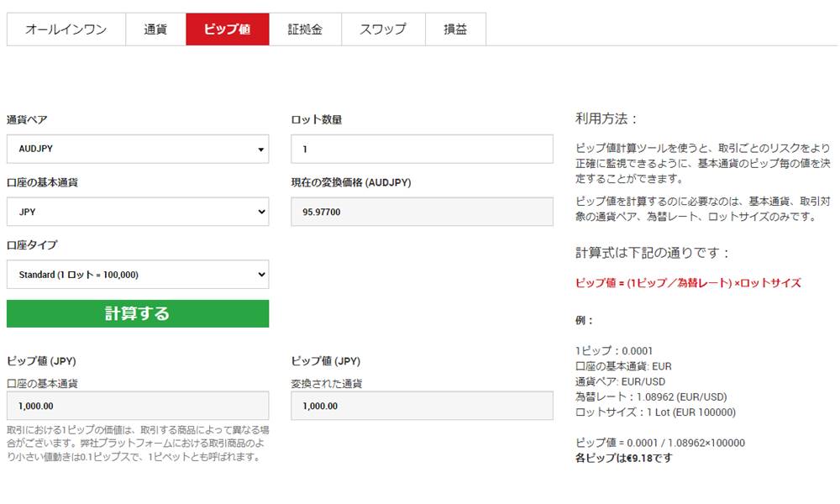Select the ピップ値 tab

pos(228,28)
